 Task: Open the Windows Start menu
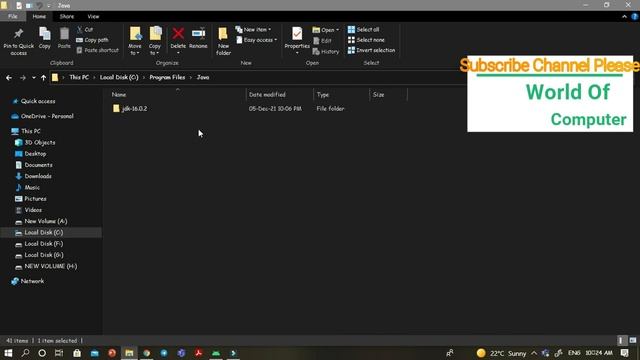pyautogui.click(x=8, y=353)
